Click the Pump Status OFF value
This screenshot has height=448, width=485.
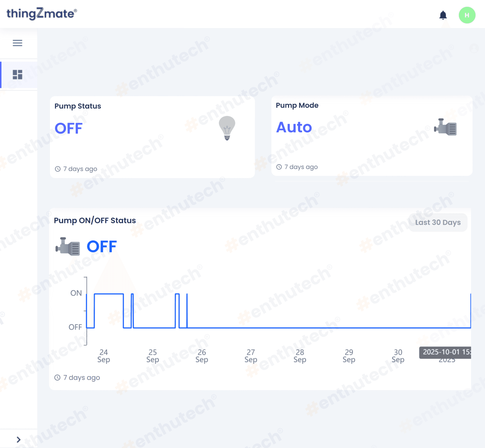[69, 128]
